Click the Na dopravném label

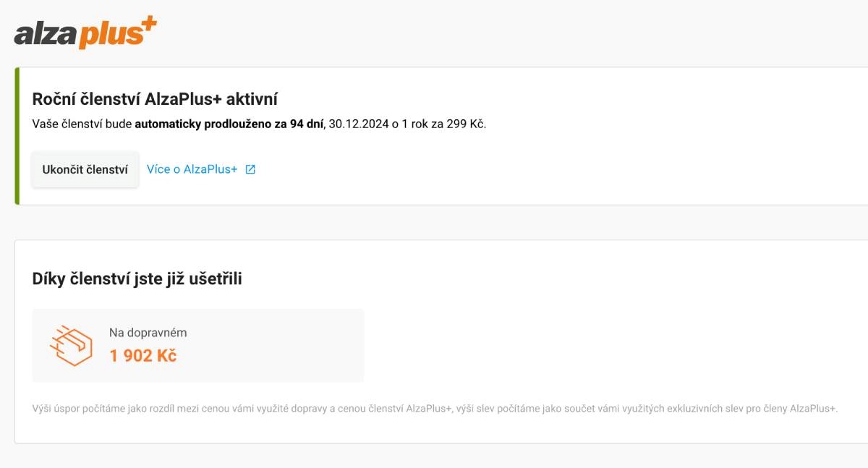click(x=148, y=333)
